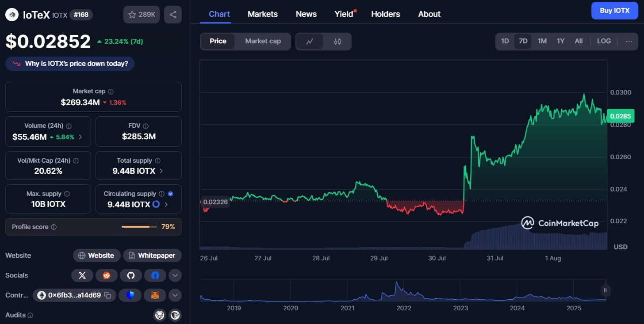The image size is (644, 324).
Task: Expand Volume (24h) details chevron
Action: tap(80, 137)
